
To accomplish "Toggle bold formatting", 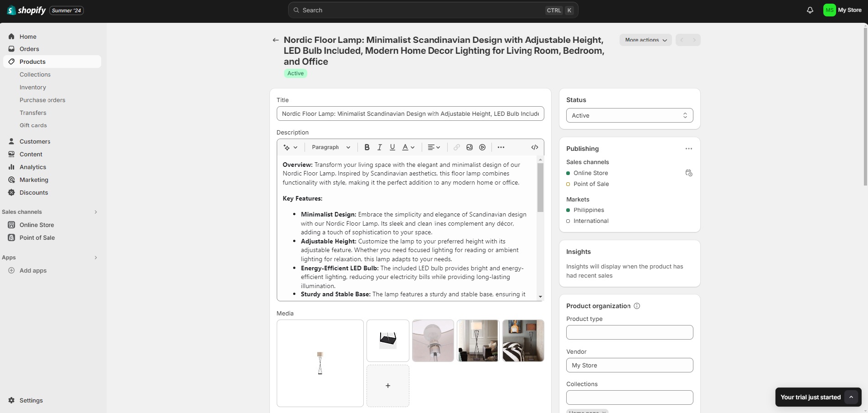I will click(367, 147).
